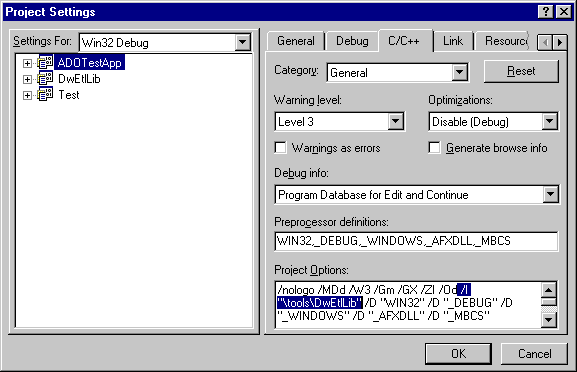Click Project Options scroll up arrow
Image resolution: width=577 pixels, height=372 pixels.
coord(548,290)
